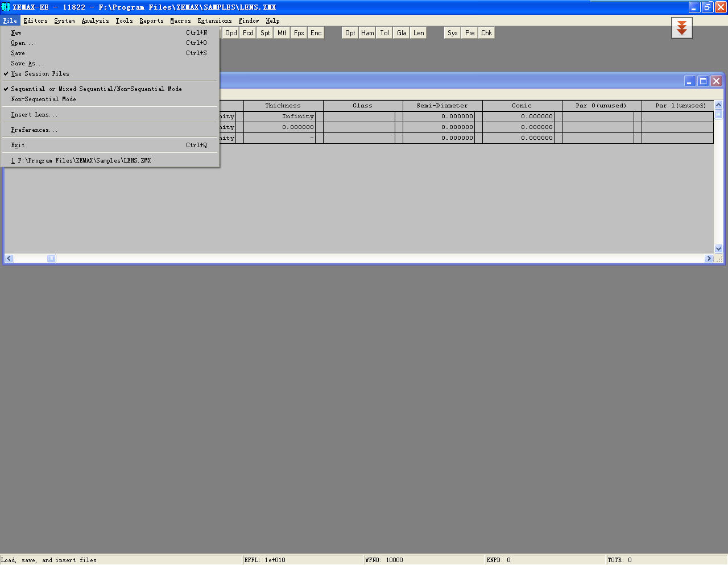This screenshot has width=728, height=565.
Task: Minimize the lens data editor window
Action: (690, 81)
